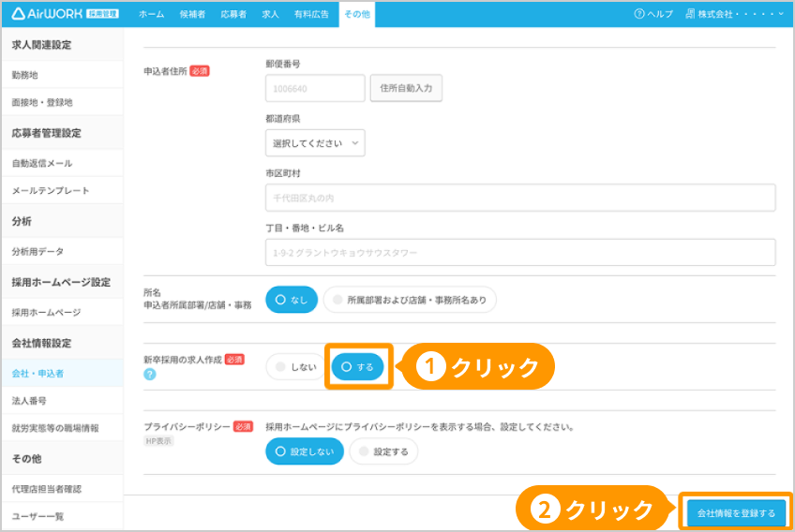Viewport: 795px width, 532px height.
Task: Open the 候補者 tab
Action: [193, 14]
